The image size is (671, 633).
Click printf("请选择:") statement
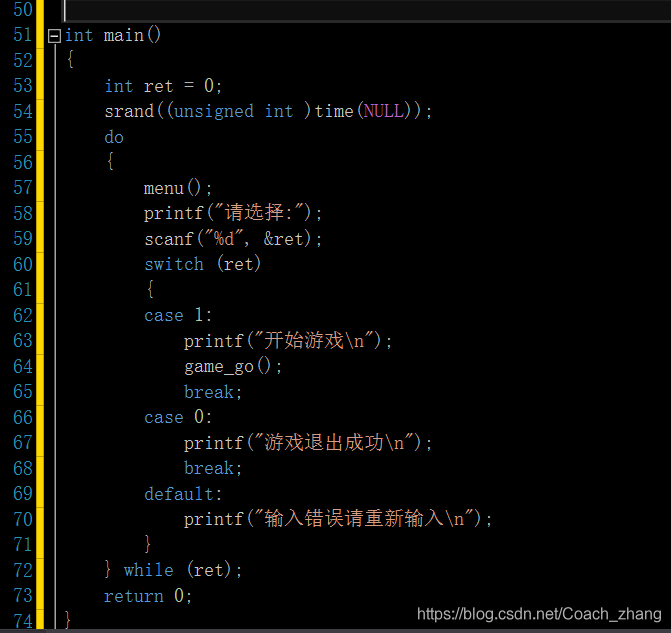(233, 213)
